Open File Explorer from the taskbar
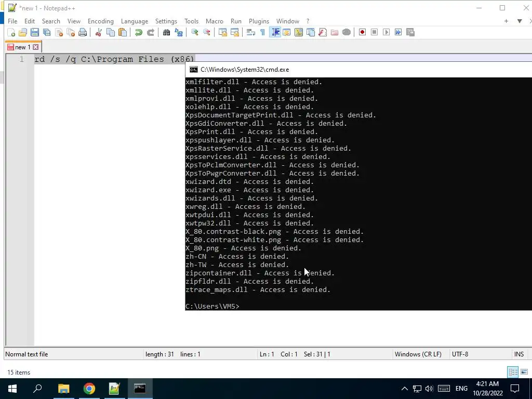The image size is (532, 399). 63,389
